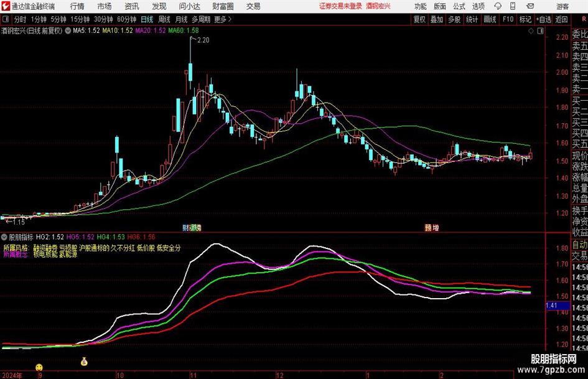Click the HG2: 1.52 indicator value
This screenshot has height=379, width=588.
pyautogui.click(x=50, y=236)
